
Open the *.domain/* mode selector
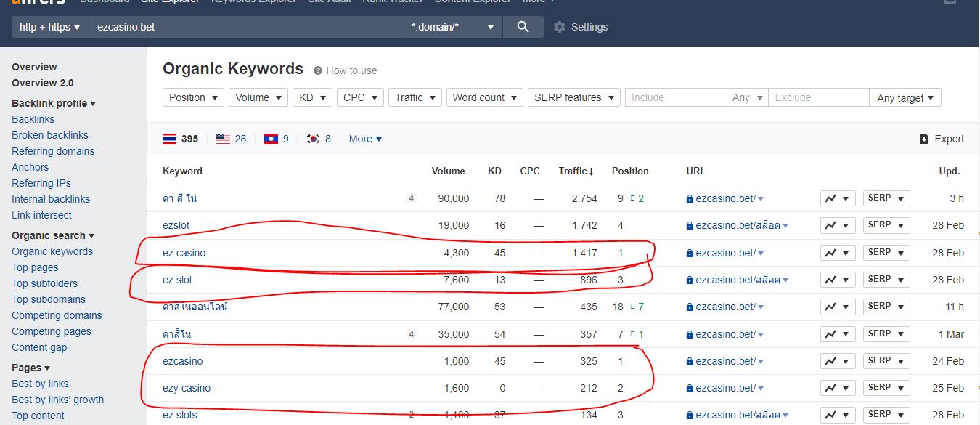[452, 27]
